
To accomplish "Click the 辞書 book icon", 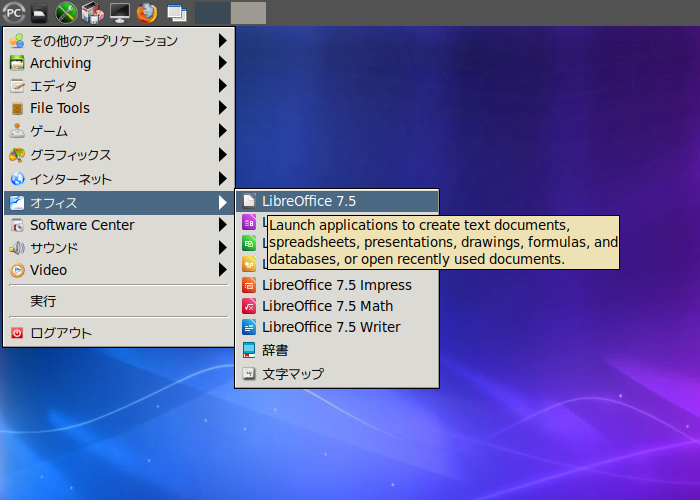I will [249, 350].
